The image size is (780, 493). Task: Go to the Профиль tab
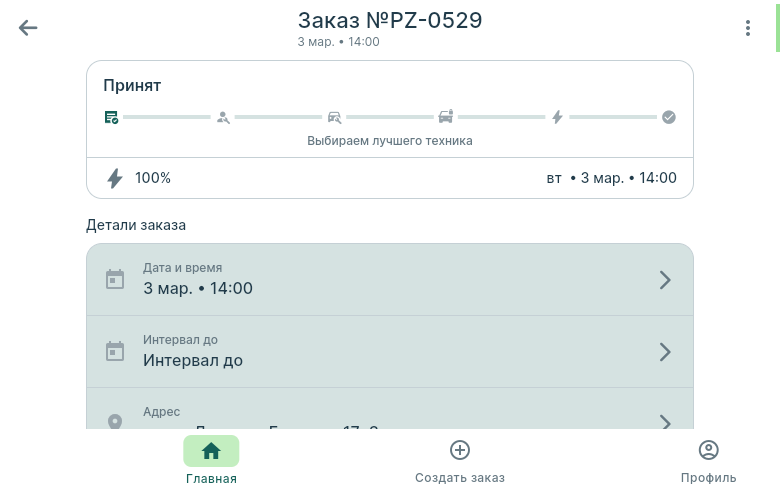[x=708, y=460]
